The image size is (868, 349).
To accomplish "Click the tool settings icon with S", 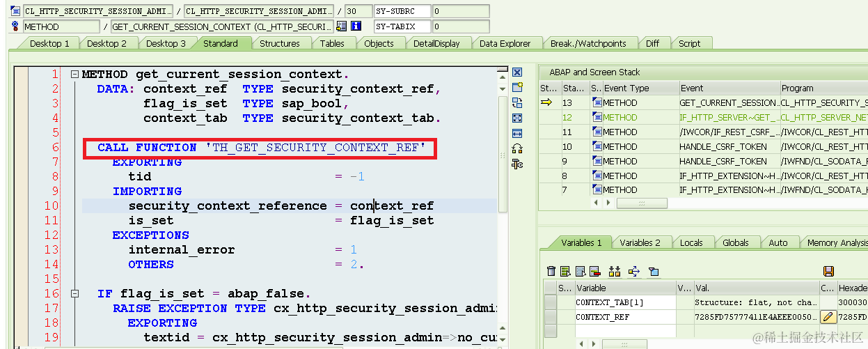I will (517, 164).
